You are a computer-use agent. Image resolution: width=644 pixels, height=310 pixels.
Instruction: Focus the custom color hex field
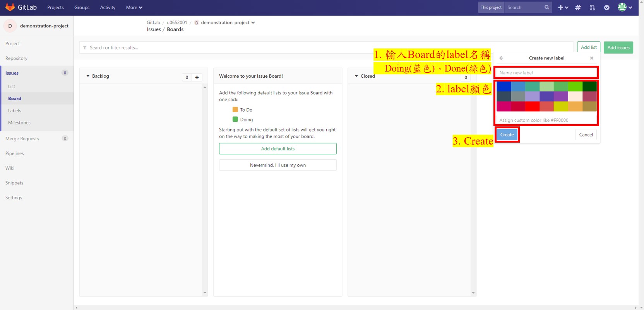pos(546,120)
